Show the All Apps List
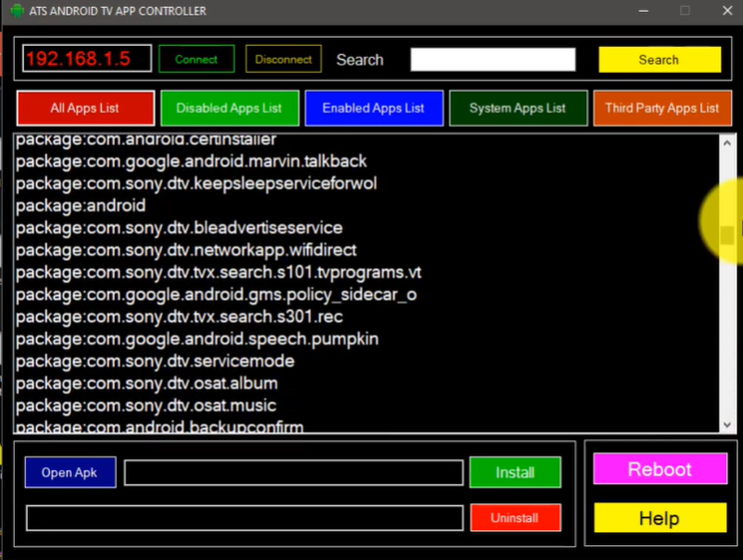Screen dimensions: 743x560 click(x=86, y=109)
